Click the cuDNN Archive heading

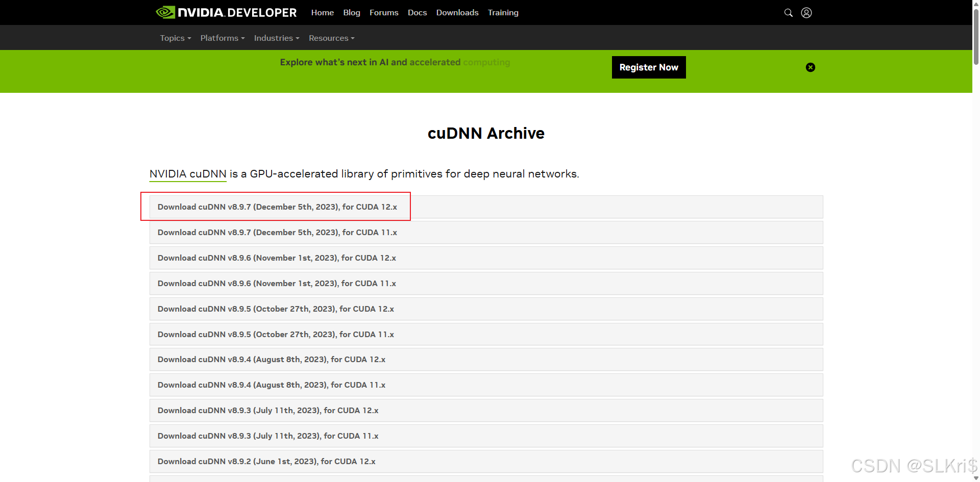point(486,133)
